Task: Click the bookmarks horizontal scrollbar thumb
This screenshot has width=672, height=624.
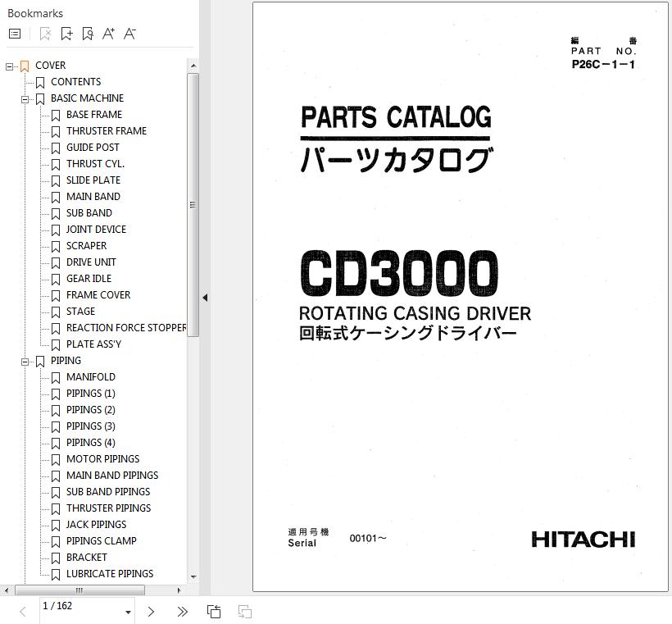Action: [x=79, y=590]
